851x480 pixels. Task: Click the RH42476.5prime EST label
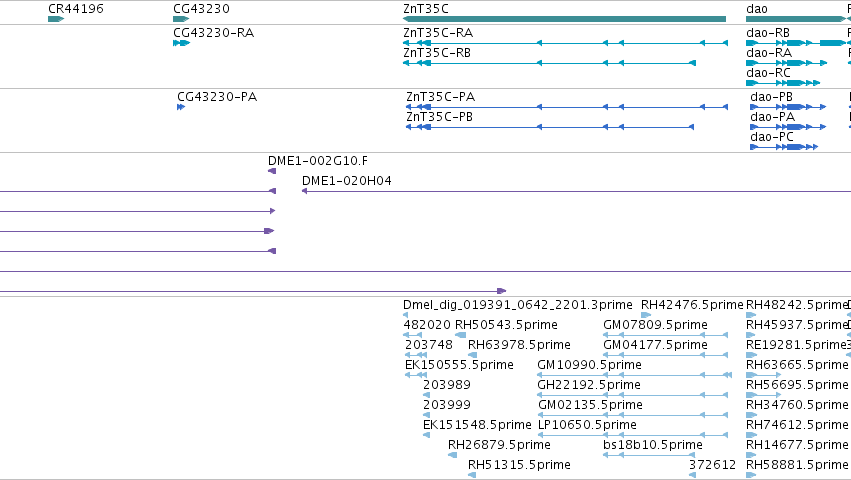(x=692, y=305)
